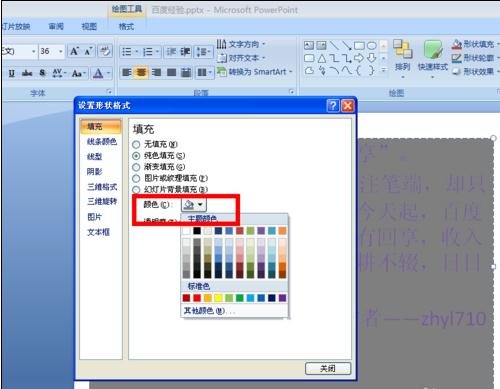Switch to the View (视图) ribbon tab

click(89, 27)
